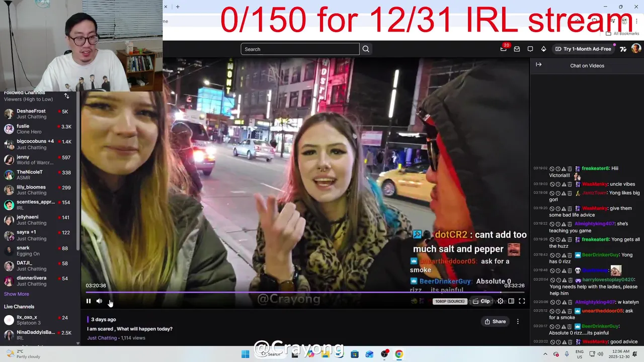Click the Share button below the video
644x362 pixels.
click(x=495, y=321)
